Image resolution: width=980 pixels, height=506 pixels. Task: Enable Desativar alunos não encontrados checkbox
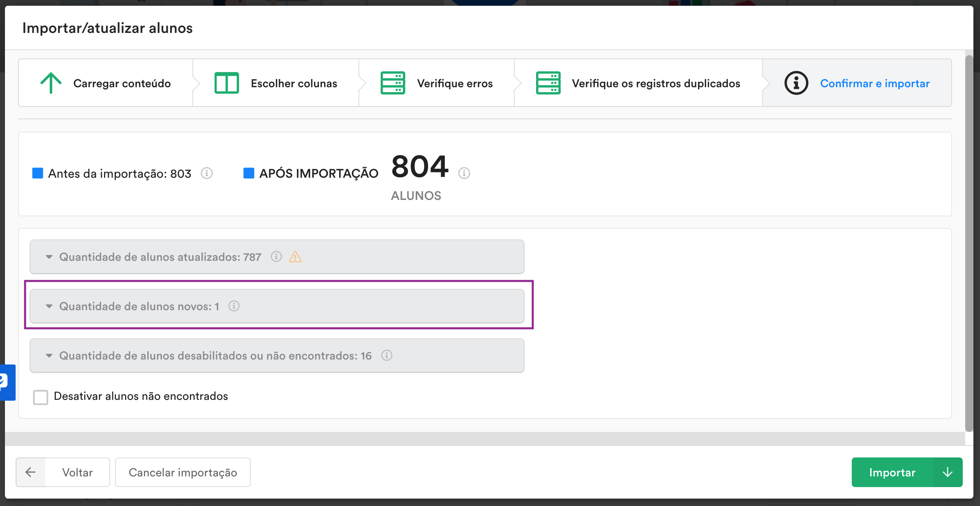pos(41,397)
